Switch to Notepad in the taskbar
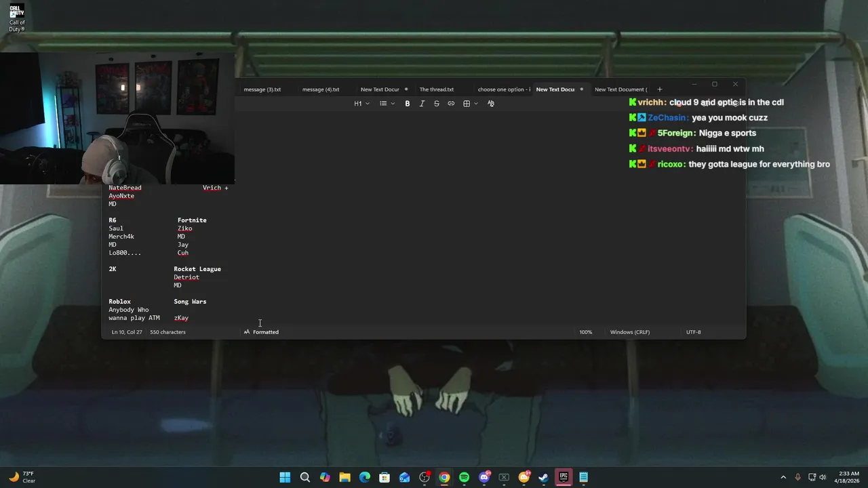The width and height of the screenshot is (868, 488). tap(583, 477)
